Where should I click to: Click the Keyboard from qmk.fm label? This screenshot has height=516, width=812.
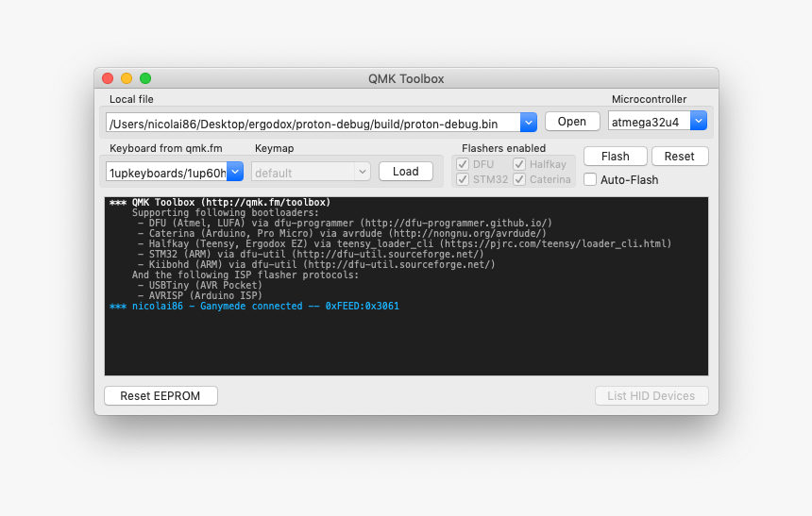coord(166,148)
